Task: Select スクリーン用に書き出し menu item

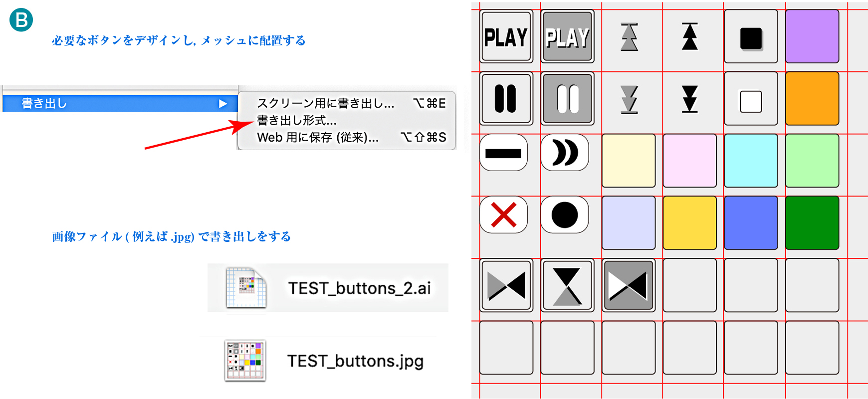Action: tap(326, 103)
